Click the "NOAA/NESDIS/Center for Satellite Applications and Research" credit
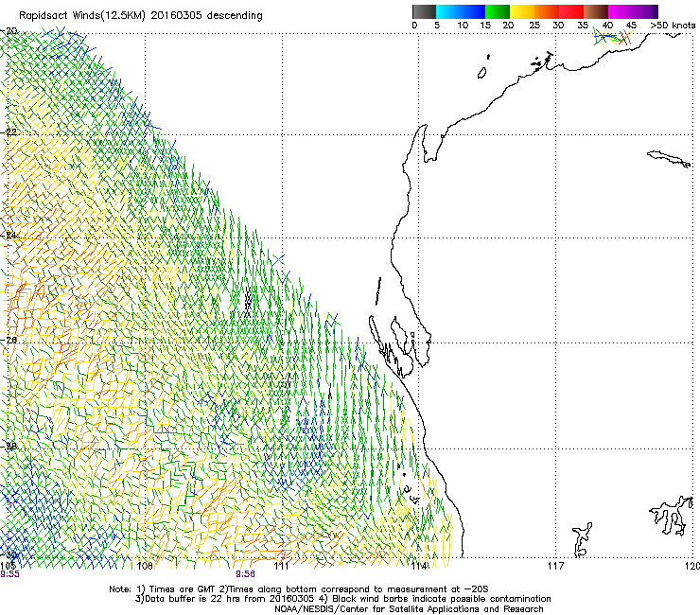The height and width of the screenshot is (615, 700). [x=409, y=609]
